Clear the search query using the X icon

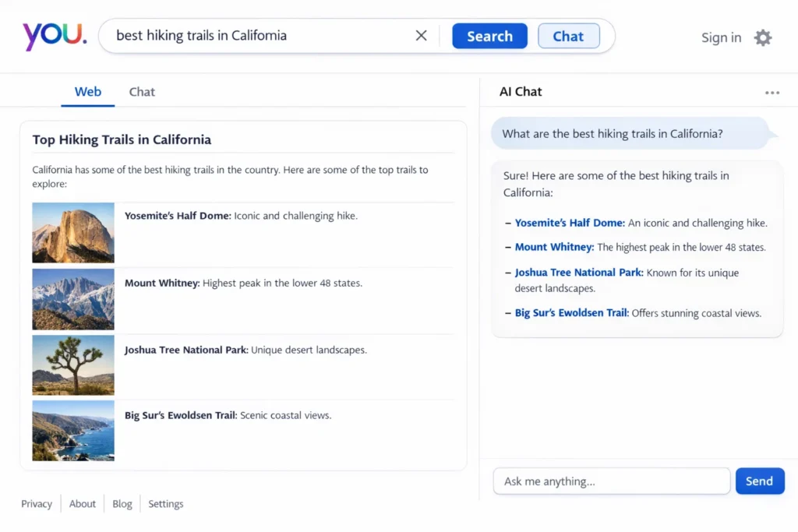click(x=421, y=35)
